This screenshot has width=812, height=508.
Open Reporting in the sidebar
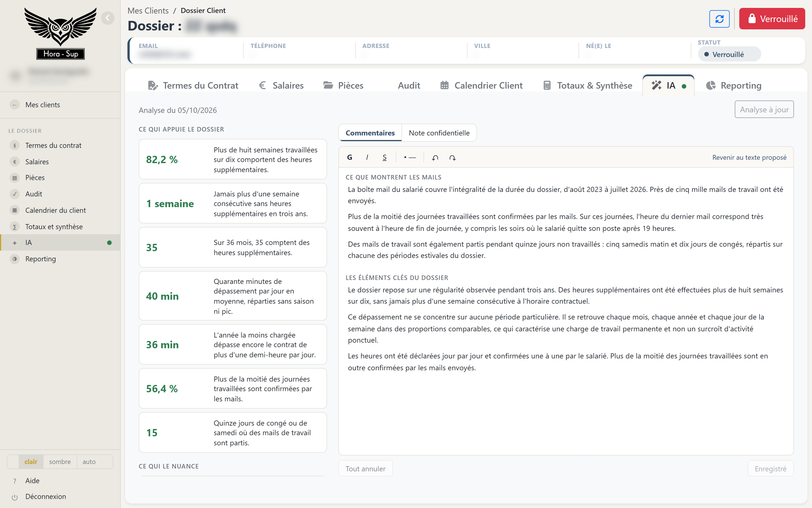(x=60, y=259)
